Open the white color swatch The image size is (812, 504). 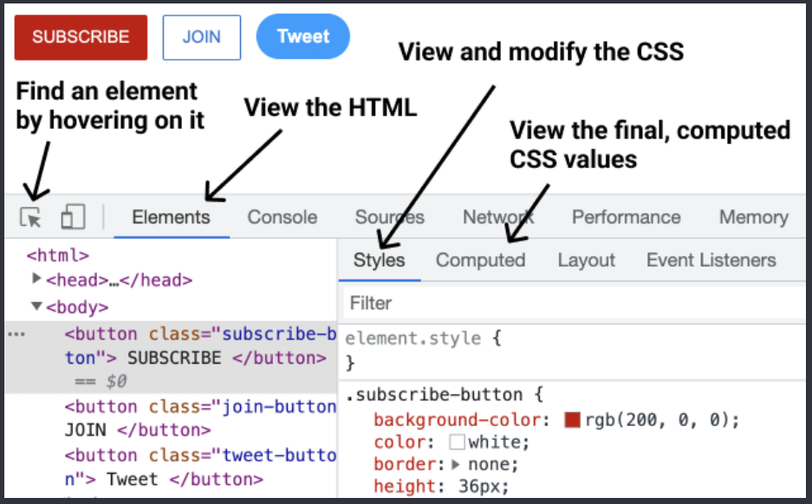tap(457, 442)
